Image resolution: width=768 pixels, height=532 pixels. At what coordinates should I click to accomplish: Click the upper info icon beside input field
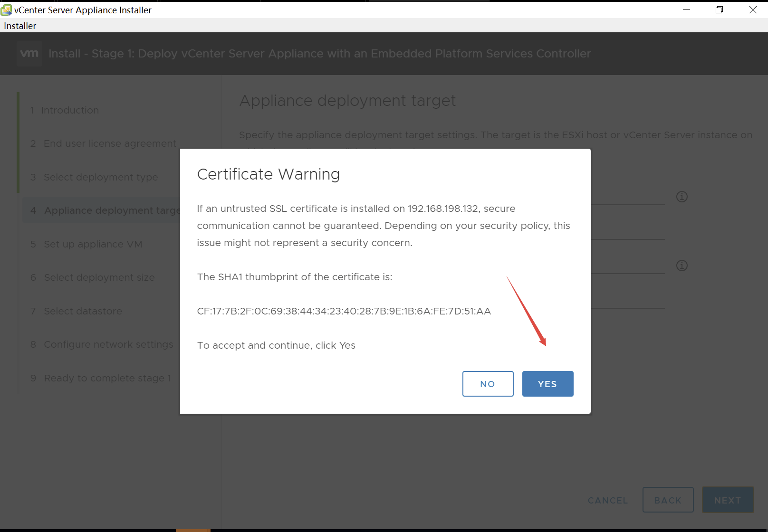(x=682, y=197)
